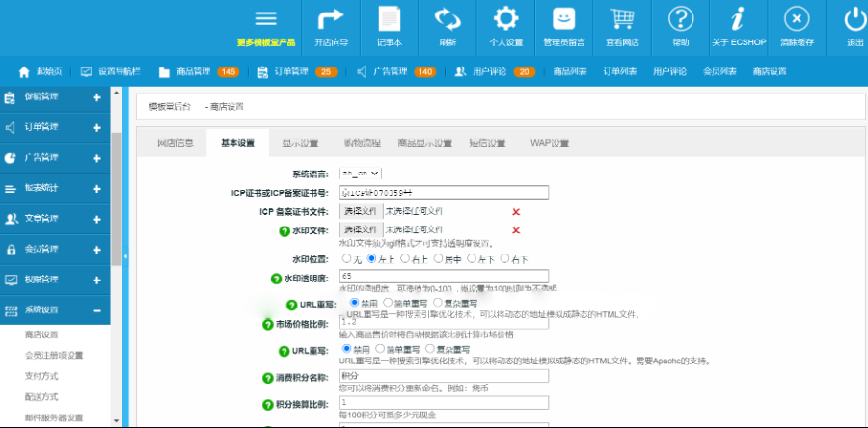Click the 水印透明度 input field
This screenshot has width=868, height=428.
click(444, 277)
